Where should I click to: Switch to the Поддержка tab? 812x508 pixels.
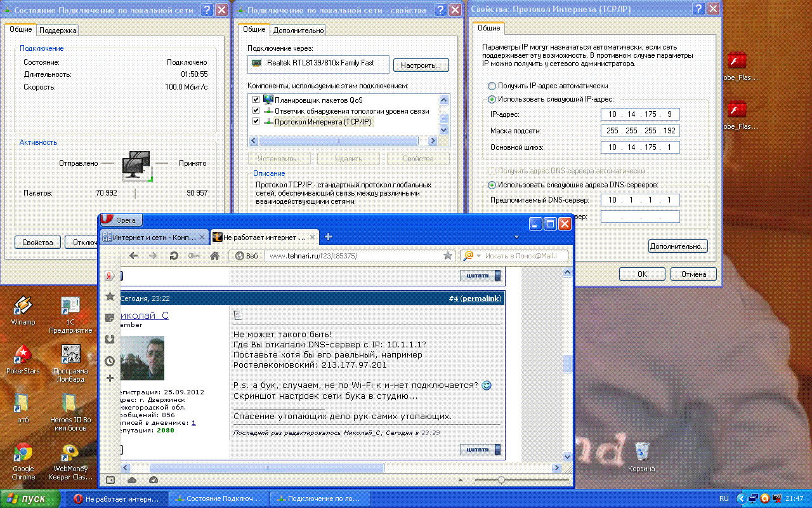point(58,30)
